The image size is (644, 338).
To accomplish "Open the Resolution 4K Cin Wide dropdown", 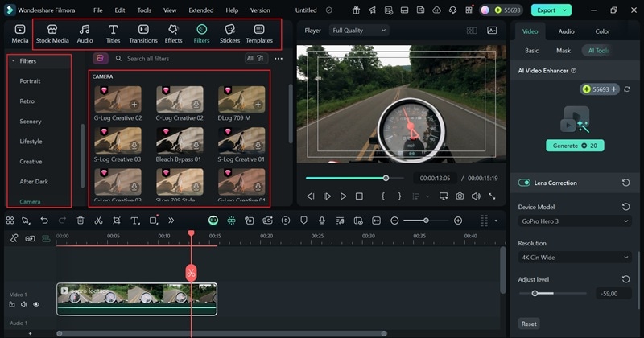I will pyautogui.click(x=575, y=257).
